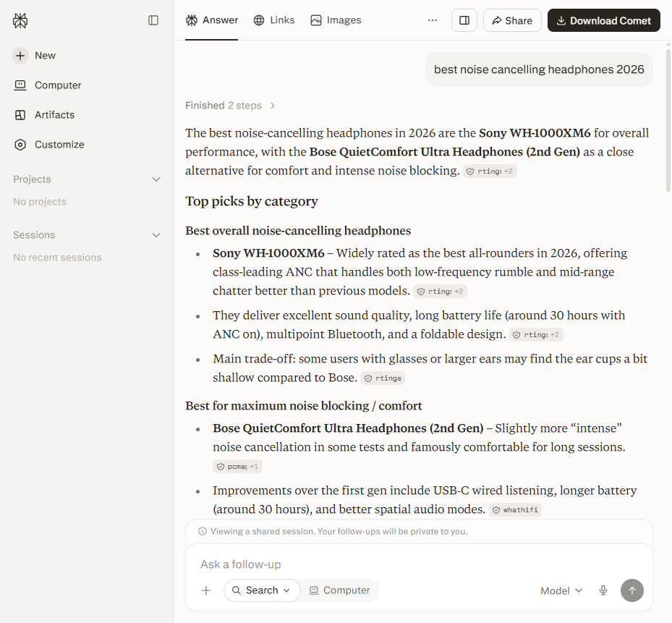Open rtings citation after 'compared to Bose'
This screenshot has height=623, width=672.
[x=383, y=378]
